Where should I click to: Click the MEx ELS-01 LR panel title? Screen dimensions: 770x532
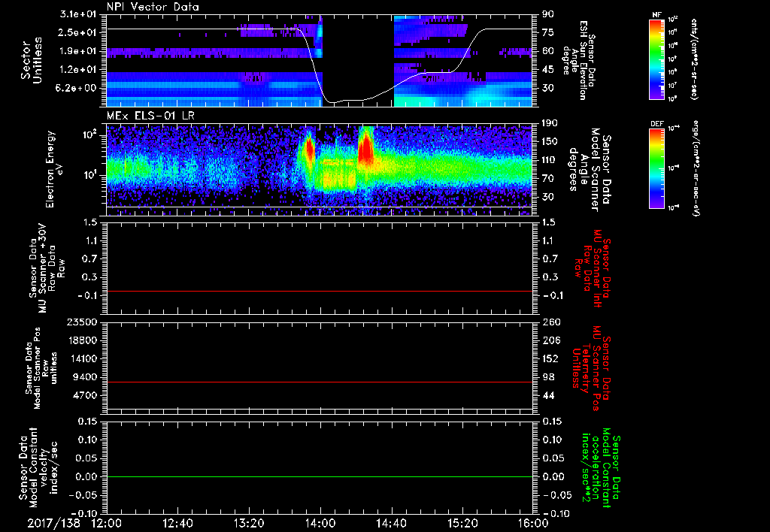(152, 116)
